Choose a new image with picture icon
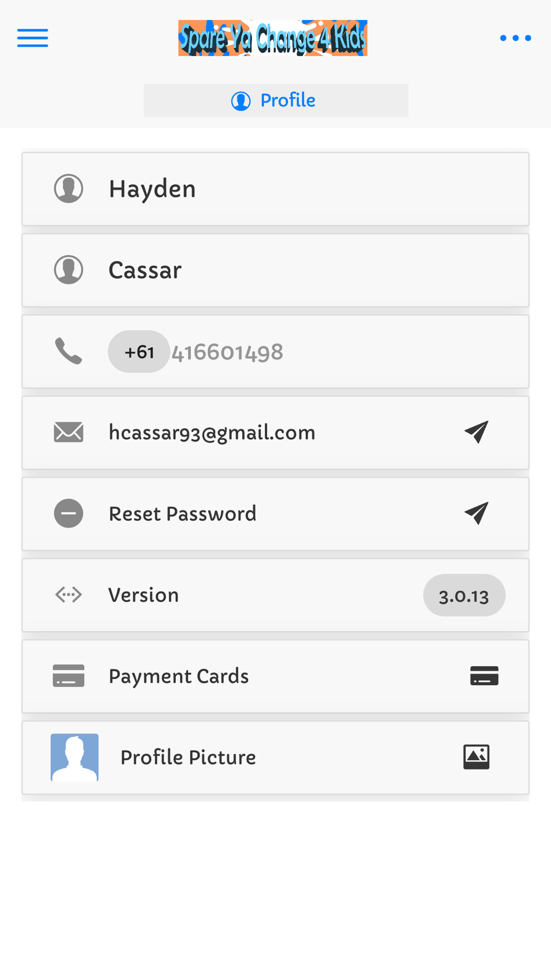This screenshot has width=551, height=980. (x=477, y=757)
